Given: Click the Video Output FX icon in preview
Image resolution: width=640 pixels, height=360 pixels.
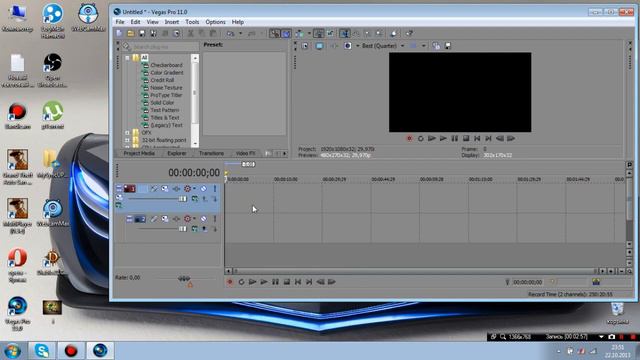Looking at the screenshot, I should [x=334, y=46].
